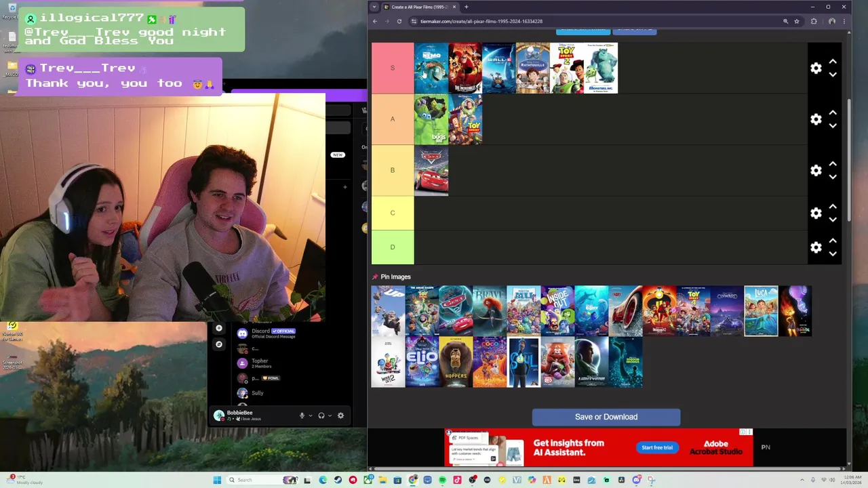
Task: Mute microphone in Discord user panel
Action: tap(302, 415)
